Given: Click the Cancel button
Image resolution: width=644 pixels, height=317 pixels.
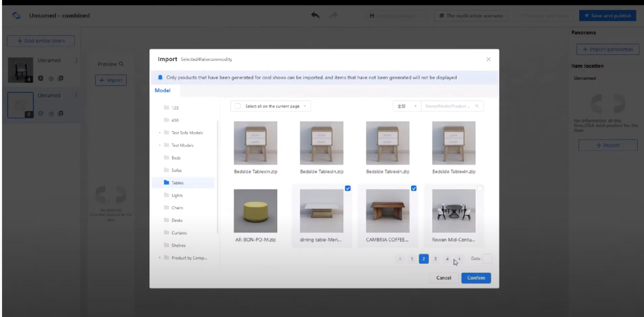Looking at the screenshot, I should (444, 278).
